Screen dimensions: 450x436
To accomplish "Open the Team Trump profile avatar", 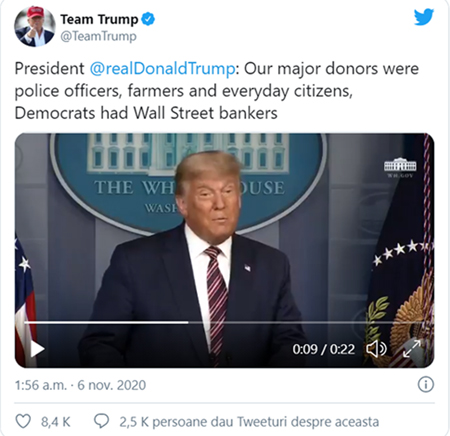I will [x=35, y=27].
